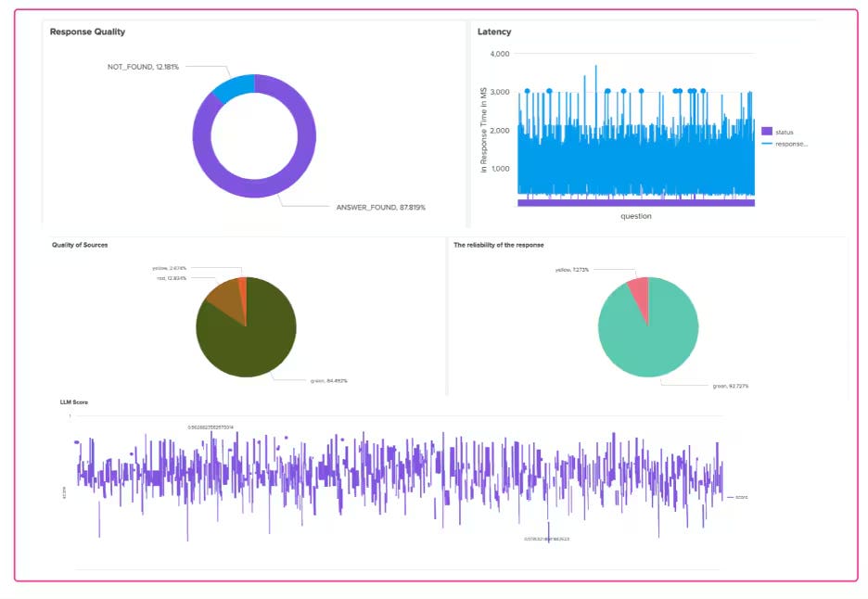Click the purple status color swatch
Viewport: 868px width, 599px height.
[x=767, y=133]
